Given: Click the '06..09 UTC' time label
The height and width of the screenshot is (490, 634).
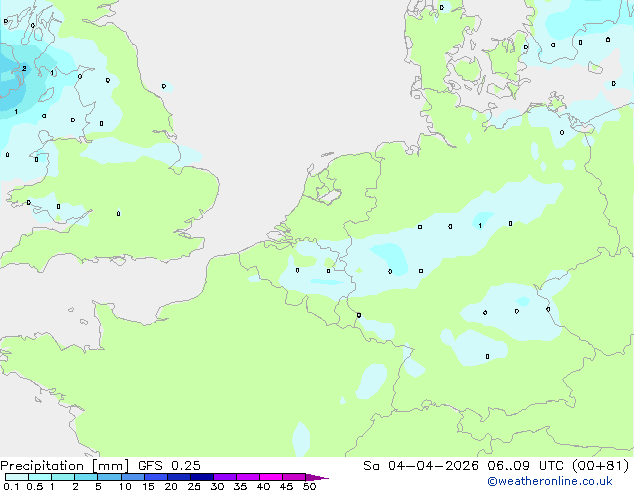Looking at the screenshot, I should tap(528, 465).
